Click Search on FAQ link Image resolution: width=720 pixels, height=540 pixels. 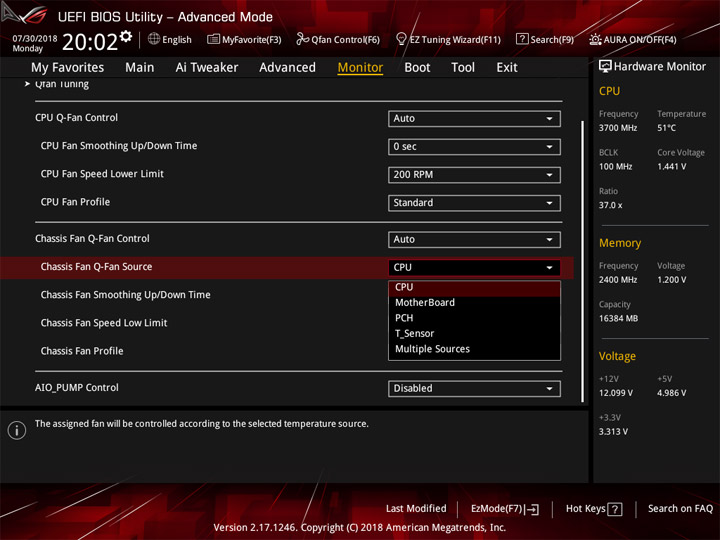pyautogui.click(x=680, y=509)
